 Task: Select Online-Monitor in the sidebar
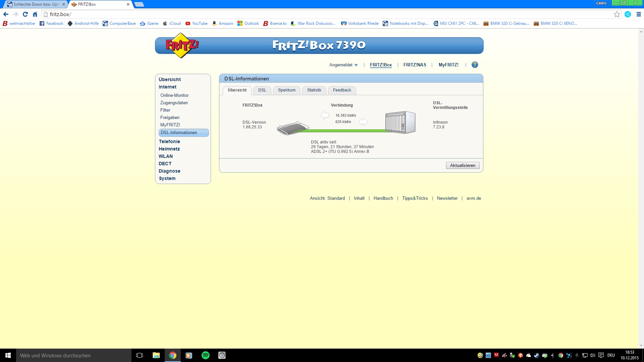pos(174,96)
